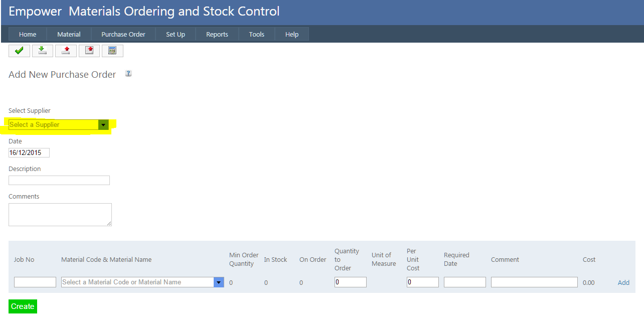Click the green down-arrow toolbar icon
The image size is (644, 324).
pos(43,51)
